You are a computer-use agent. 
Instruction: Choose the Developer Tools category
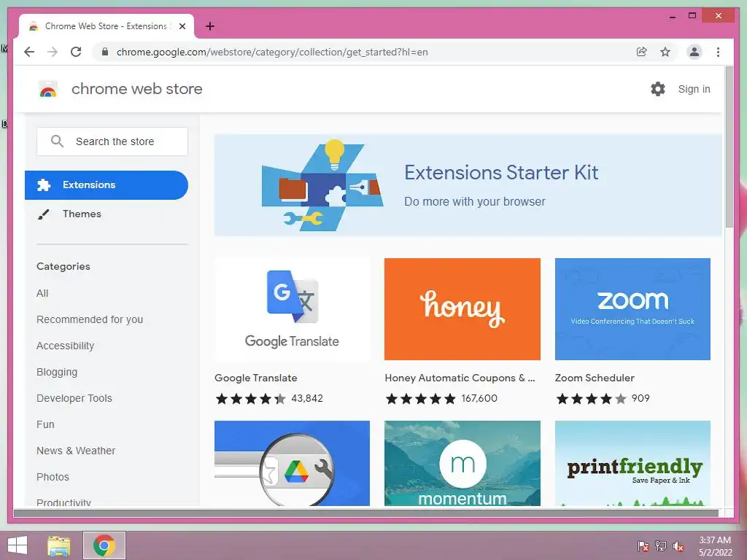pos(74,398)
